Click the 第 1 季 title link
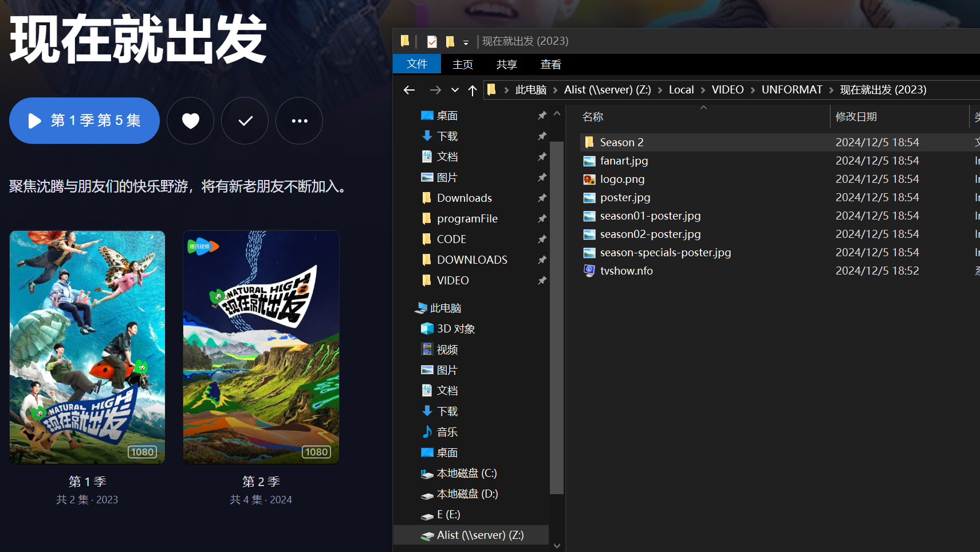The height and width of the screenshot is (552, 980). click(x=88, y=481)
